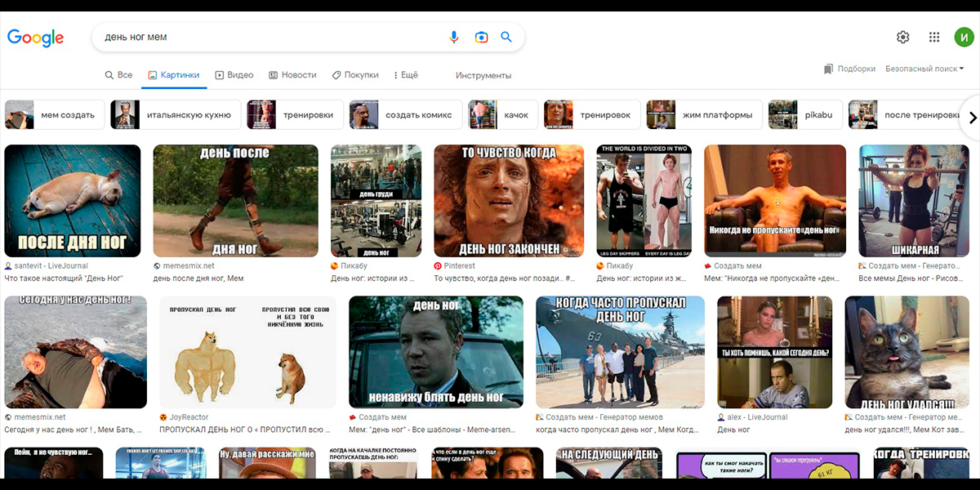Open 'Все мемы День ног' caption link
Image resolution: width=980 pixels, height=490 pixels.
911,278
